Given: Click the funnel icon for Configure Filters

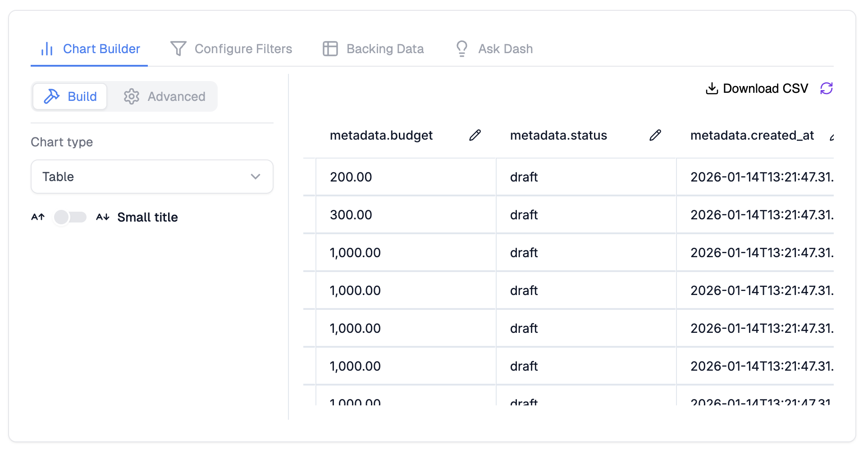Looking at the screenshot, I should point(178,49).
